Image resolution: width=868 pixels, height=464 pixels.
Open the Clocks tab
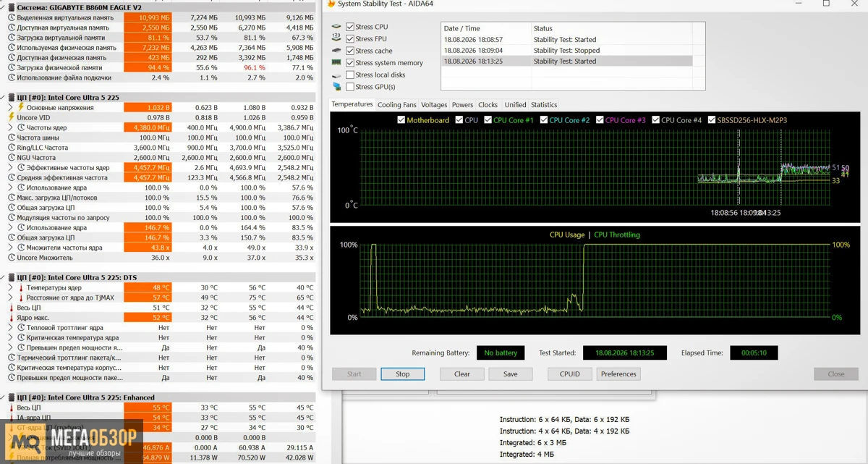(x=488, y=105)
